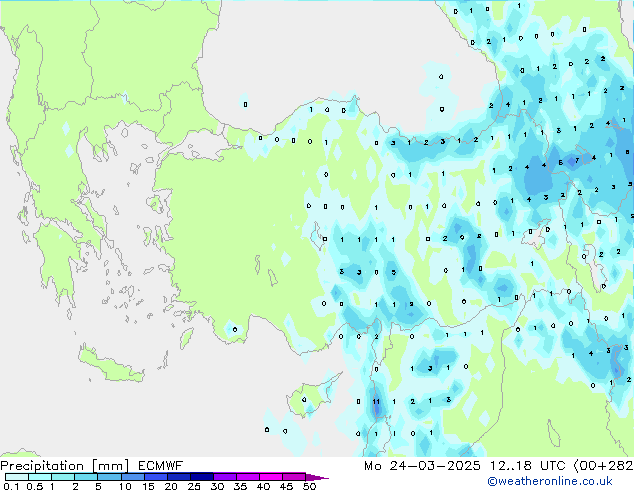Screen dimensions: 634x490
Task: Click the '6' precipitation value on map
Action: [x=560, y=163]
